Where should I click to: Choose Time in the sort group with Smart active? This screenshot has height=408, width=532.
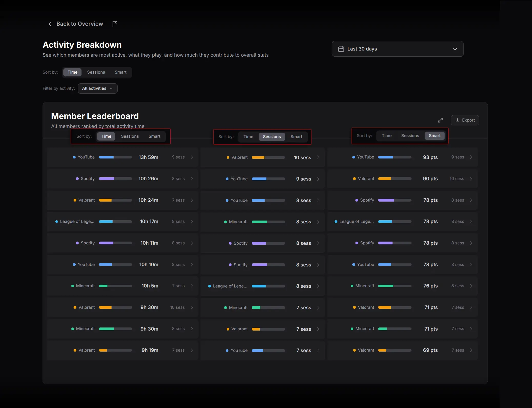pyautogui.click(x=387, y=136)
